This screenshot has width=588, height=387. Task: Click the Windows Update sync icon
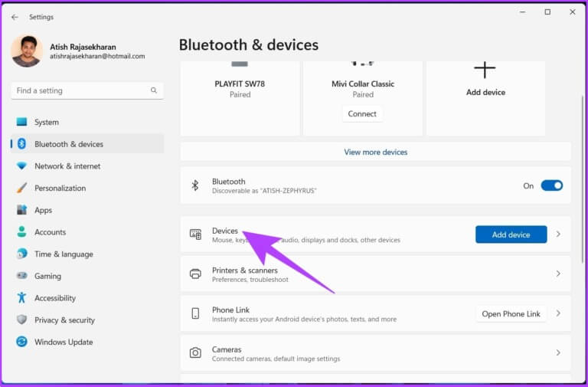[21, 342]
